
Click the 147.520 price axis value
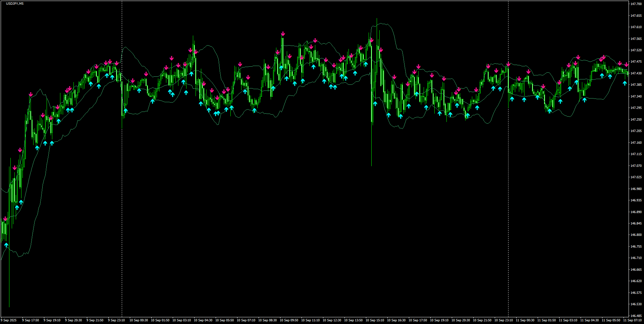point(636,50)
